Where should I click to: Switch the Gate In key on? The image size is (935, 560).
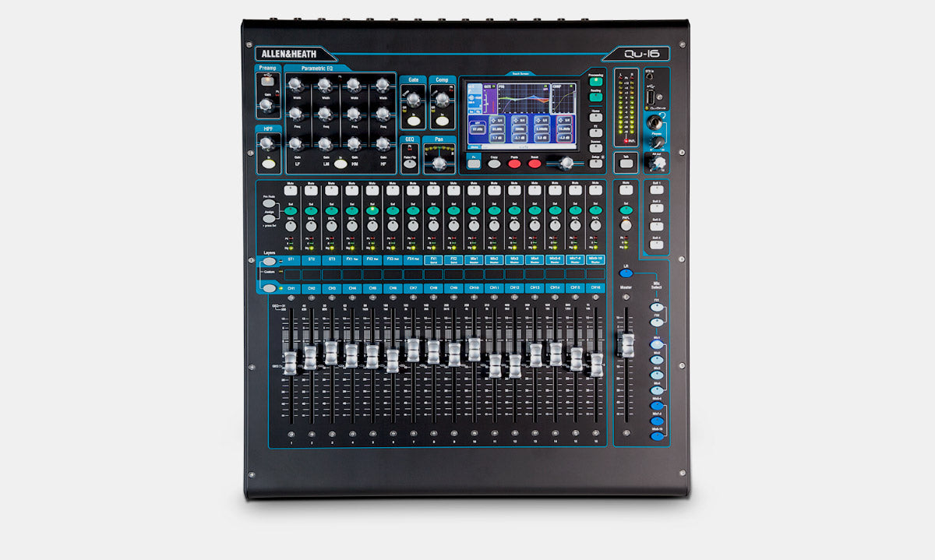click(x=412, y=121)
